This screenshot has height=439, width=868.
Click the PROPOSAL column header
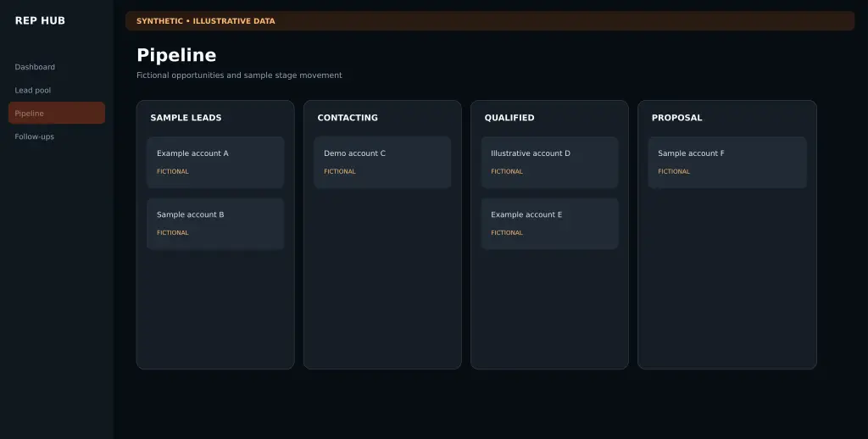click(677, 118)
